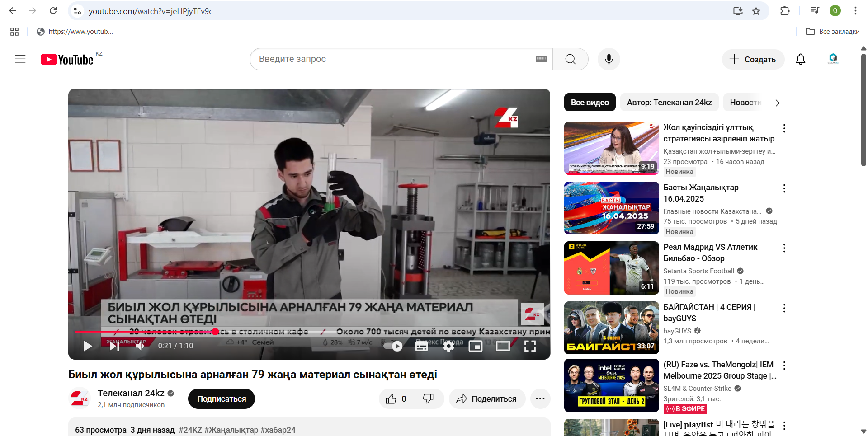Start voice search with microphone

click(609, 59)
